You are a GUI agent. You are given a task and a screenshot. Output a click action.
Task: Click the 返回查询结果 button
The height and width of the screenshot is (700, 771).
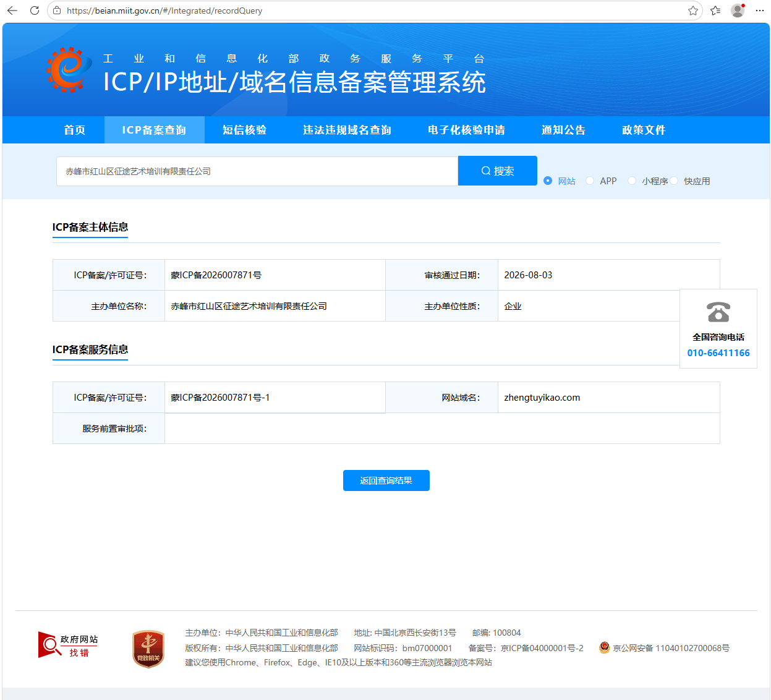(386, 480)
